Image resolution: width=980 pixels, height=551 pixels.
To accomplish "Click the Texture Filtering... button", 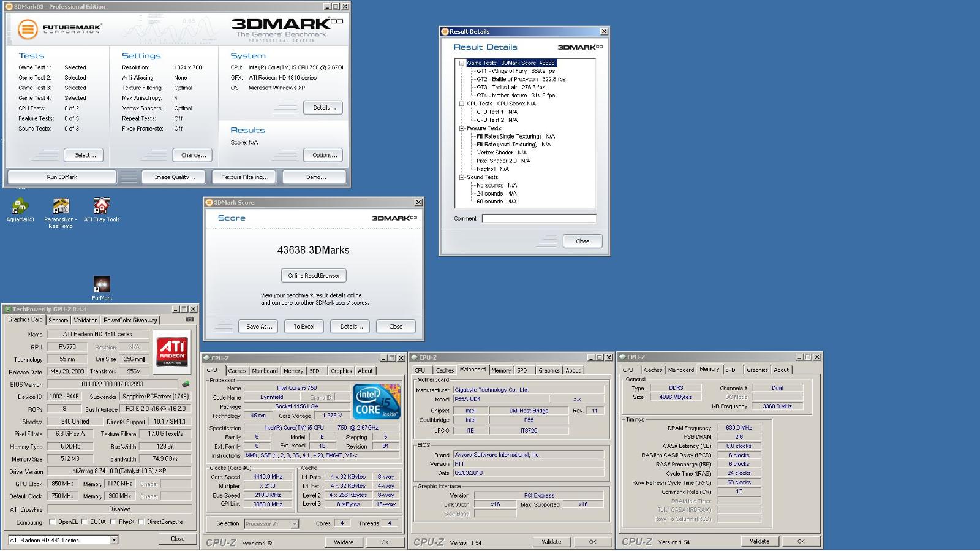I will [245, 177].
